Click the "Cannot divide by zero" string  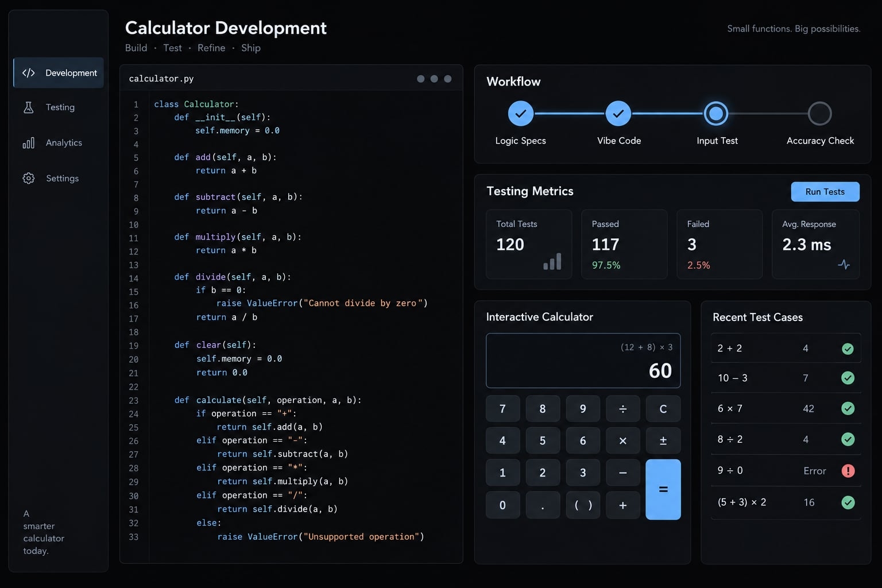363,303
